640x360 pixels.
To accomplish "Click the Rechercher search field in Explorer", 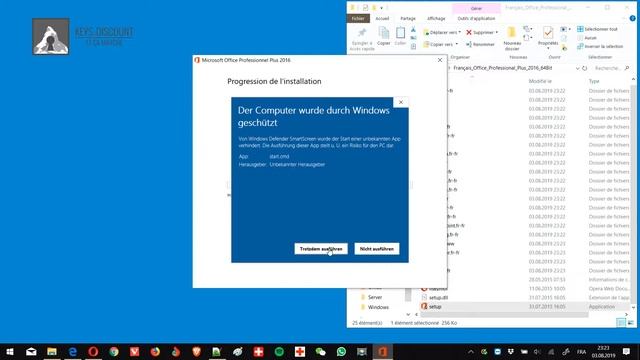I will coord(611,68).
